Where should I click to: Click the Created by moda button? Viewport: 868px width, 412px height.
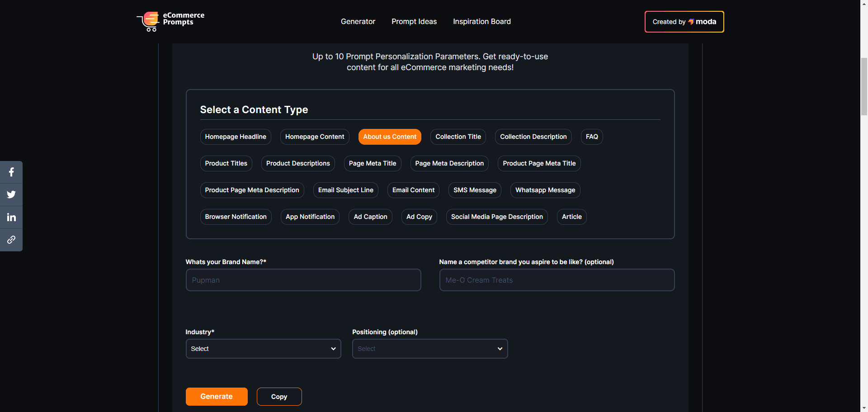(x=684, y=22)
